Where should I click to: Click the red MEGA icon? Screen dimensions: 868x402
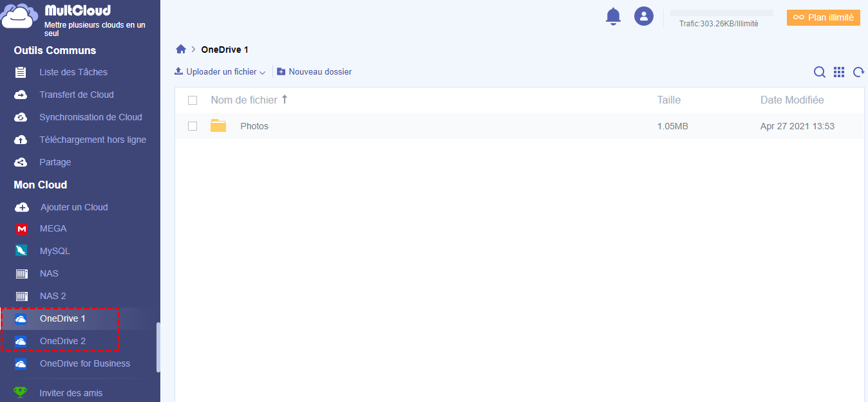point(22,229)
